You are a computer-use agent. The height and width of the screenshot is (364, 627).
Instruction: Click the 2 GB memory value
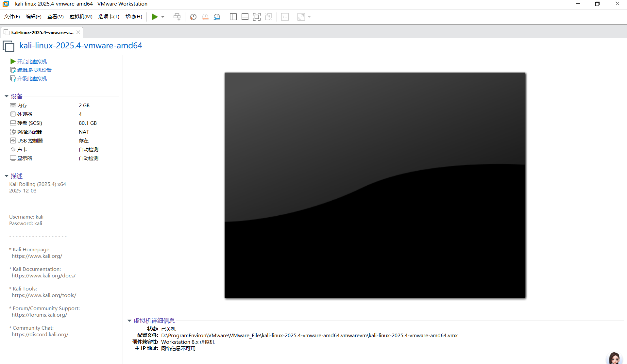point(84,105)
